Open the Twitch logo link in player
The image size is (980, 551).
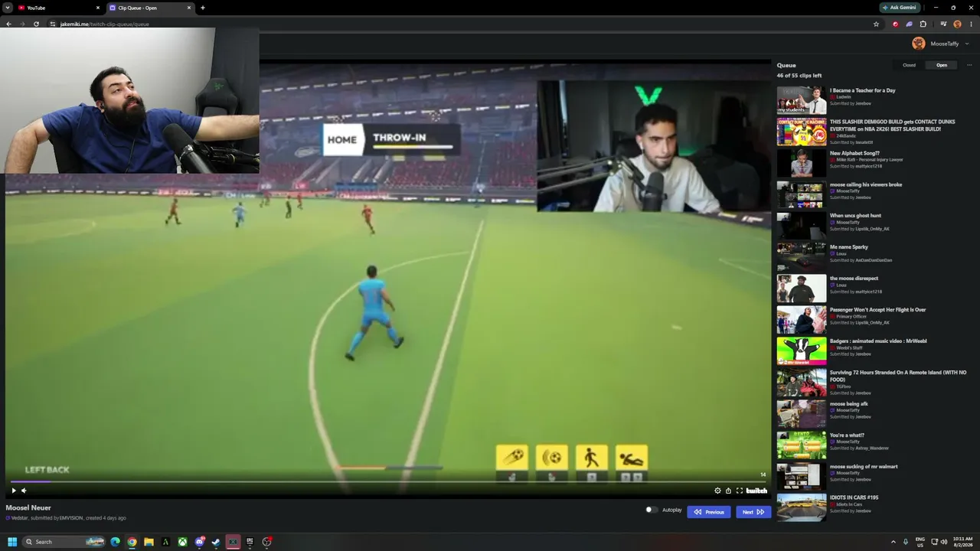tap(756, 491)
